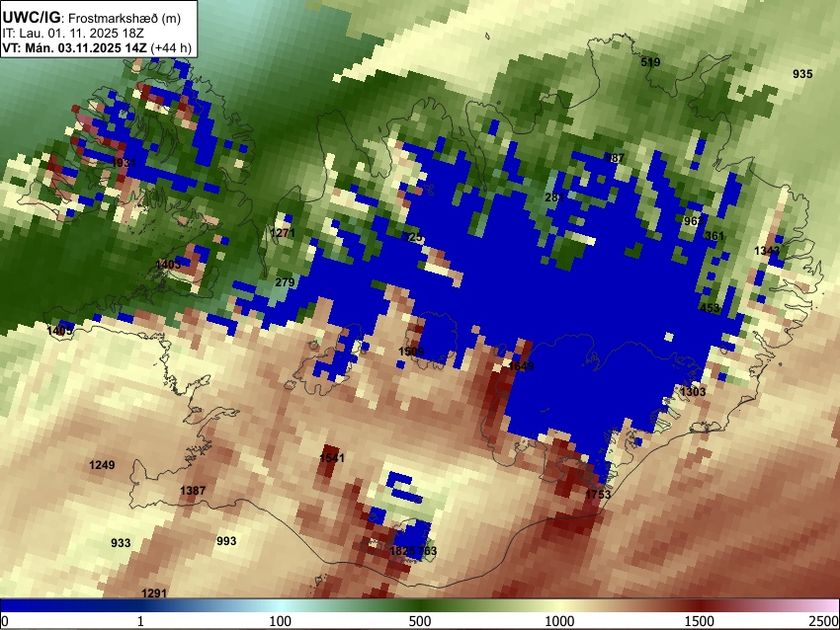The width and height of the screenshot is (840, 630).
Task: Click the 'IT: Lau. 01. 11. 2025 18Z' line
Action: (73, 34)
